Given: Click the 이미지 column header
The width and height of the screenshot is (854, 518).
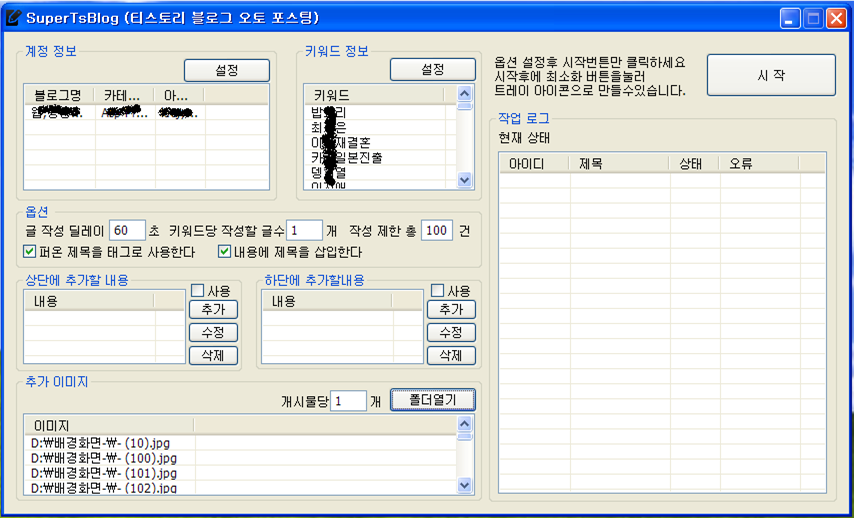Looking at the screenshot, I should click(109, 425).
